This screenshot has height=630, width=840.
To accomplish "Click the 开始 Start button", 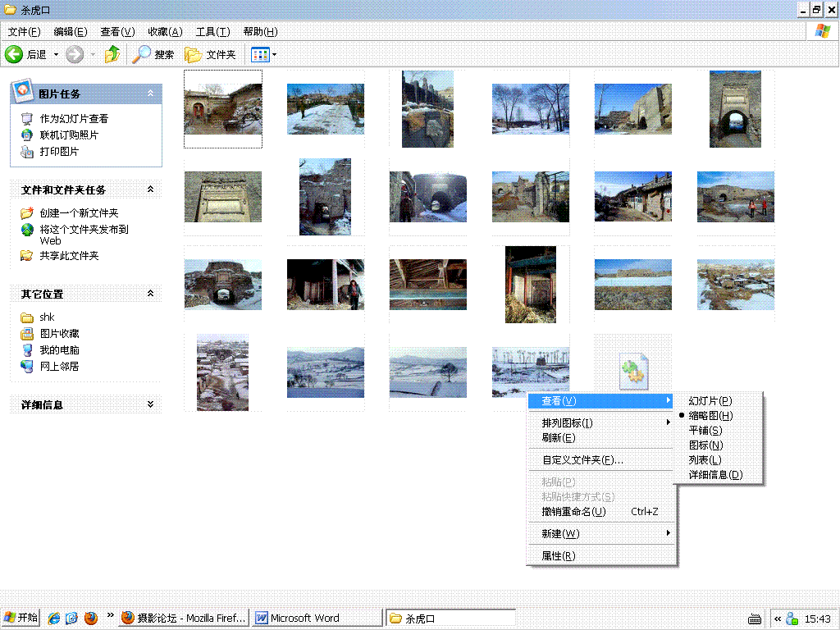I will pos(21,618).
